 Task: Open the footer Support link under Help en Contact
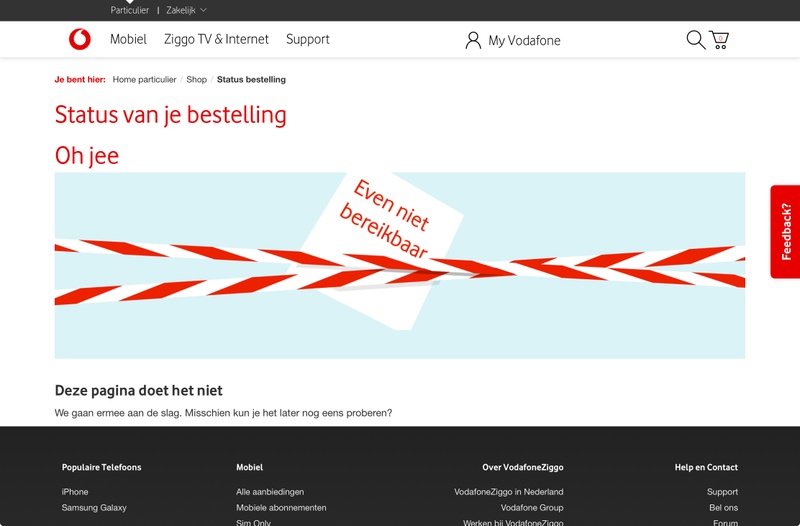(x=722, y=492)
